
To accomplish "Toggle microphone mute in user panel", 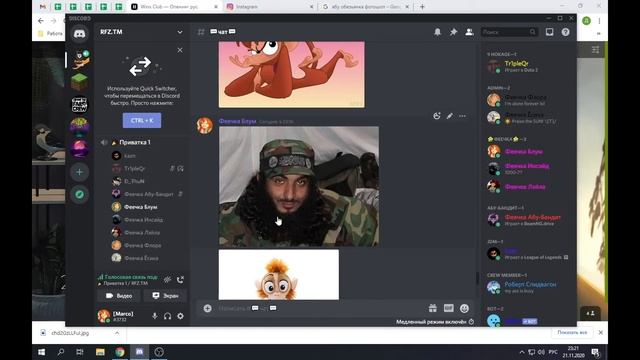I will click(154, 316).
